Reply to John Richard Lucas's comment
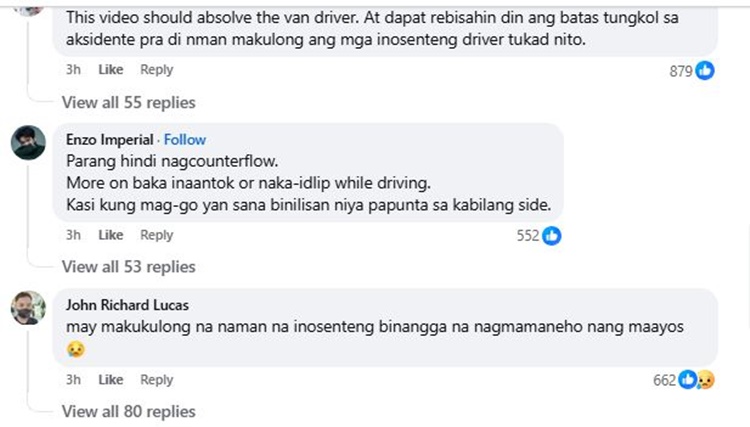 pos(156,380)
